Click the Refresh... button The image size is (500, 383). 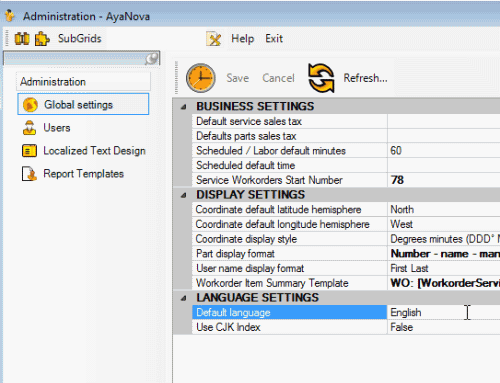click(366, 78)
